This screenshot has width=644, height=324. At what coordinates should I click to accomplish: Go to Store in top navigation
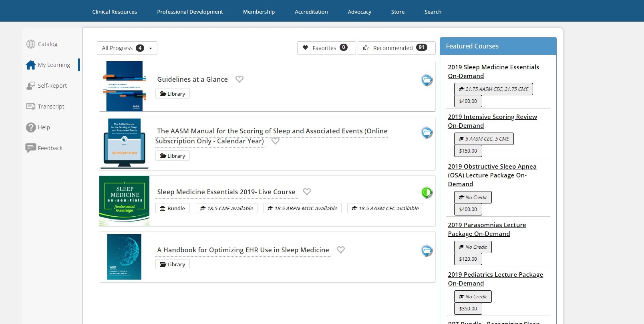398,12
